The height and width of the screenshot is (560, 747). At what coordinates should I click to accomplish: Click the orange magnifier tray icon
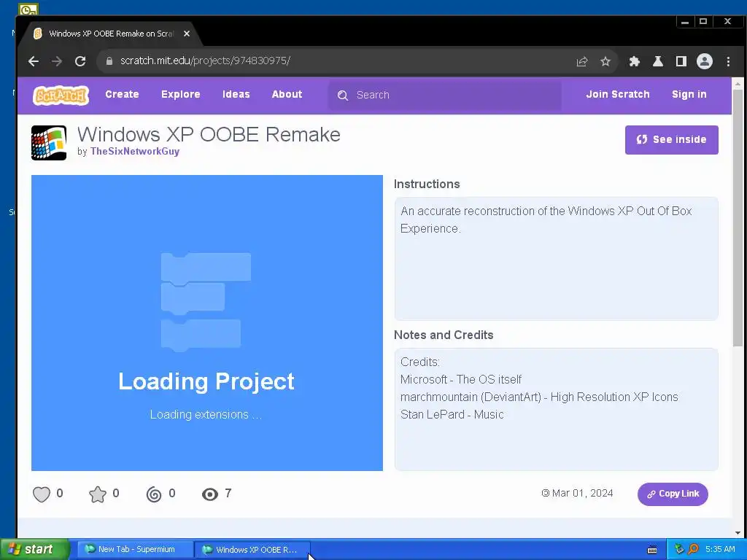[693, 550]
